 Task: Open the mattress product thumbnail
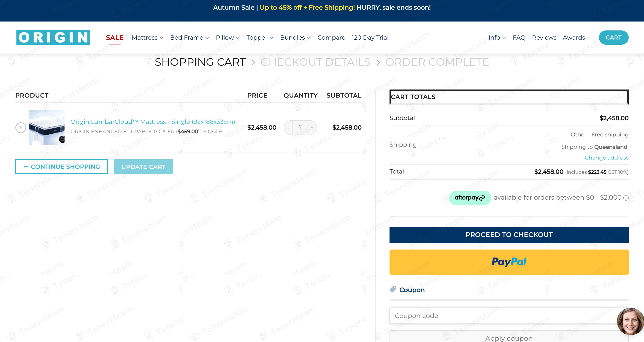[x=47, y=128]
